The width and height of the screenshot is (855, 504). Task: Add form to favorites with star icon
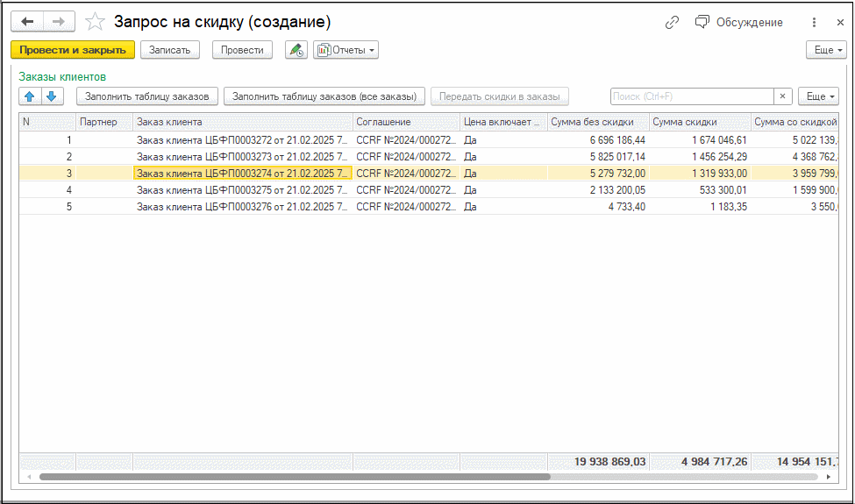(96, 22)
